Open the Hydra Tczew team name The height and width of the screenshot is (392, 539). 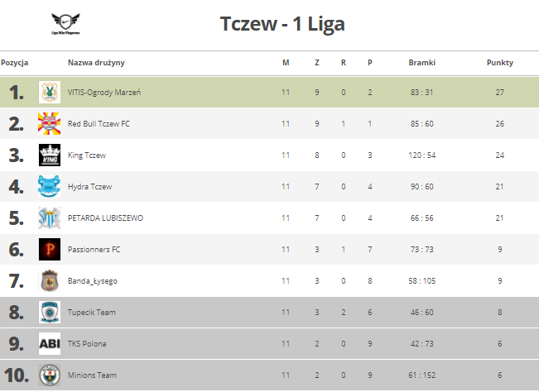[x=89, y=186]
